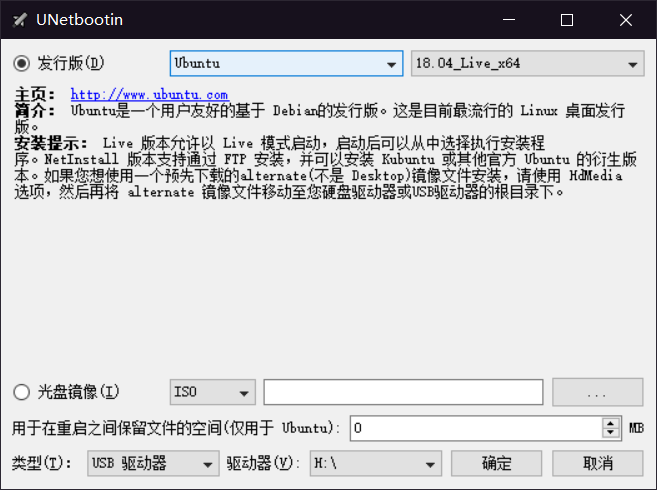Click the 简介: label text
Screen dimensions: 657x490
35,111
